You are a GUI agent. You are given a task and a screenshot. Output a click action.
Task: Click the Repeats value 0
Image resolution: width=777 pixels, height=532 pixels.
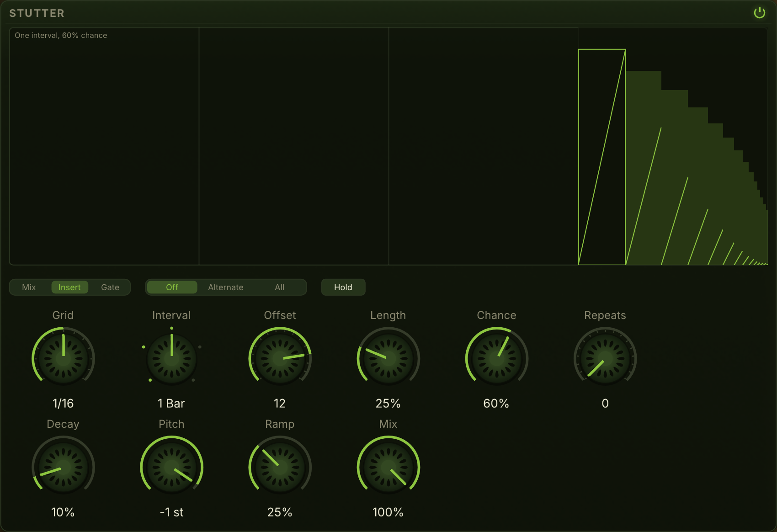(605, 403)
